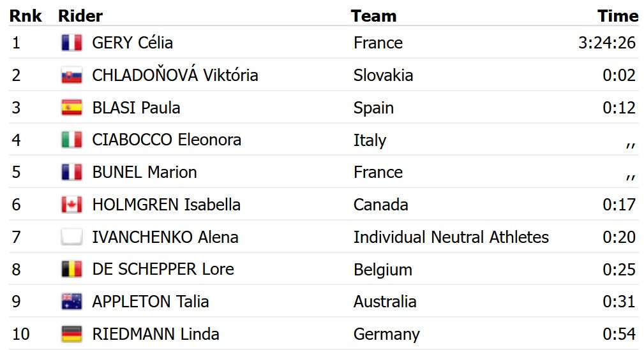Open rider GERY Célia's profile

[133, 43]
